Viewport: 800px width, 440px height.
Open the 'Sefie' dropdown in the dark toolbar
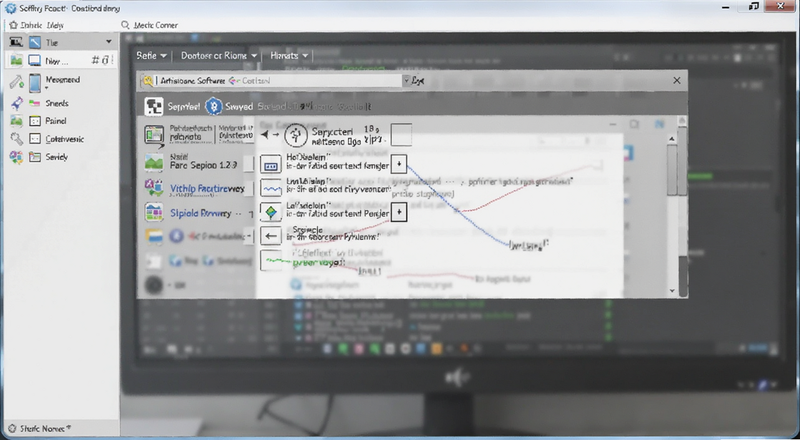[152, 56]
